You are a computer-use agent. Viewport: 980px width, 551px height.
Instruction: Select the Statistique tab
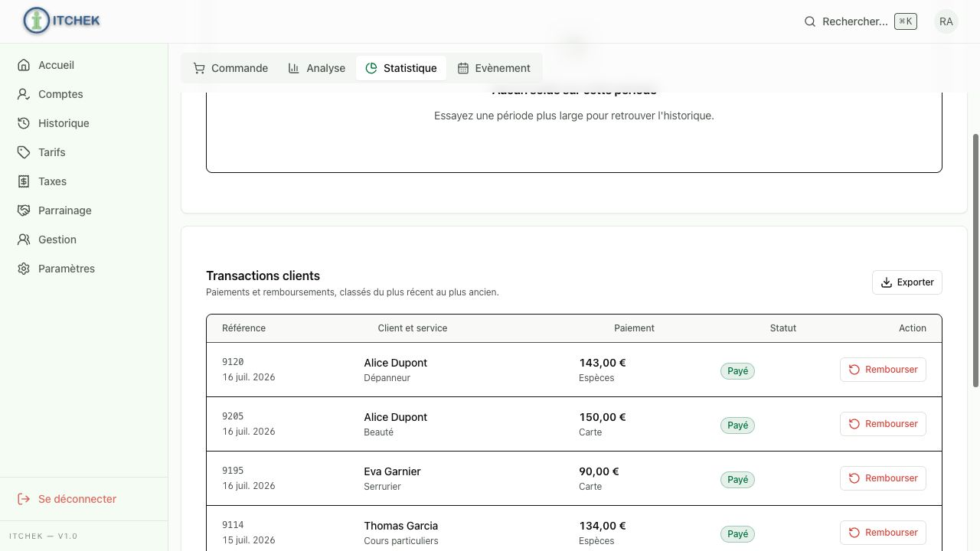click(x=401, y=68)
